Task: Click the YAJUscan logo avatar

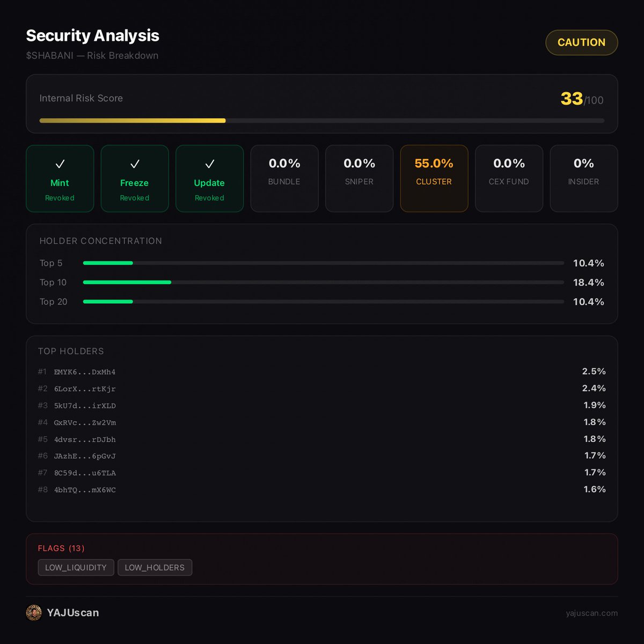Action: [34, 613]
